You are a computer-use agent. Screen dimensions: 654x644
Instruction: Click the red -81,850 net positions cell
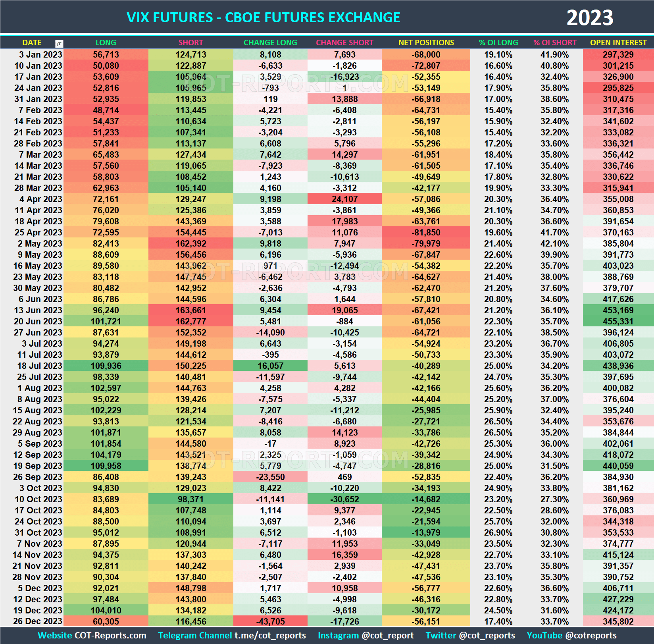pyautogui.click(x=425, y=232)
